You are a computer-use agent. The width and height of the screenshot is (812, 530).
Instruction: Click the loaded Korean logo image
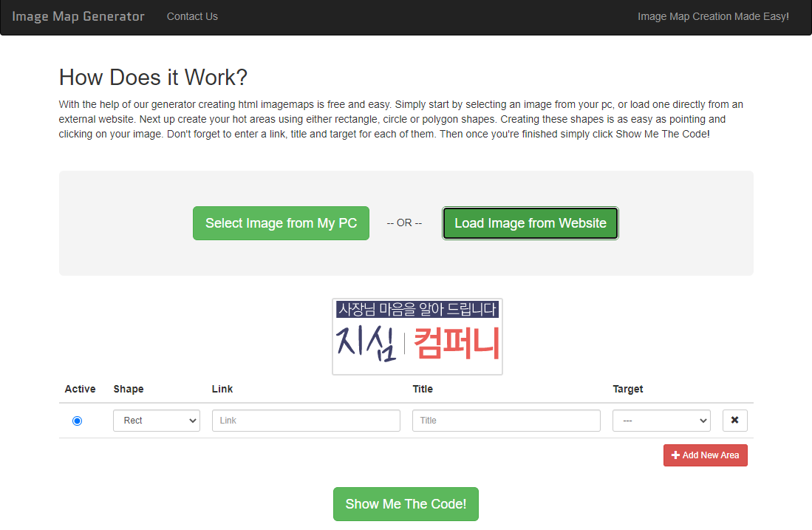[417, 336]
